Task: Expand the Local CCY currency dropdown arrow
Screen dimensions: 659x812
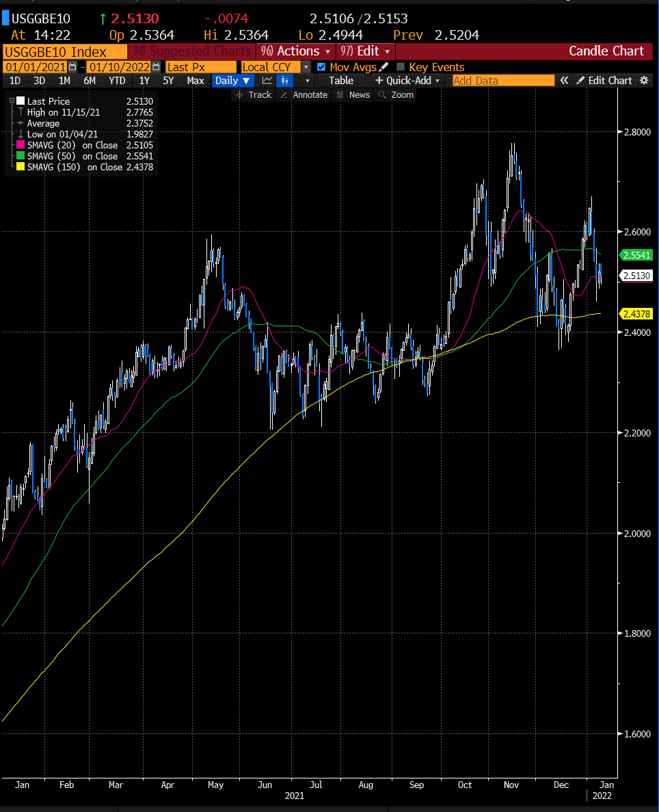Action: click(x=306, y=67)
